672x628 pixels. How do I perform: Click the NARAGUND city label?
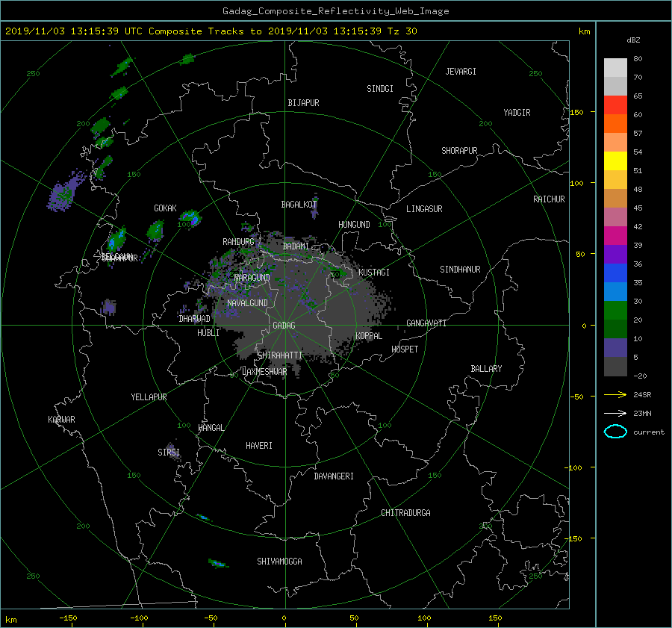pyautogui.click(x=252, y=278)
